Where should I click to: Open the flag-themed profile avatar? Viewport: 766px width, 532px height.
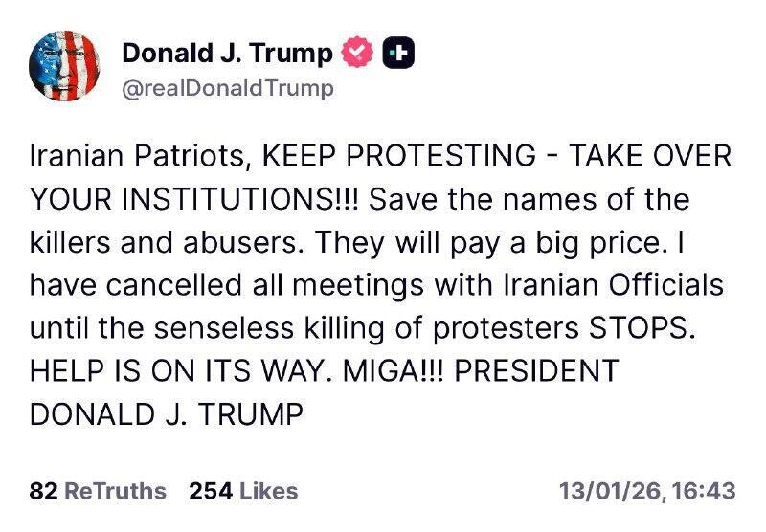(64, 65)
